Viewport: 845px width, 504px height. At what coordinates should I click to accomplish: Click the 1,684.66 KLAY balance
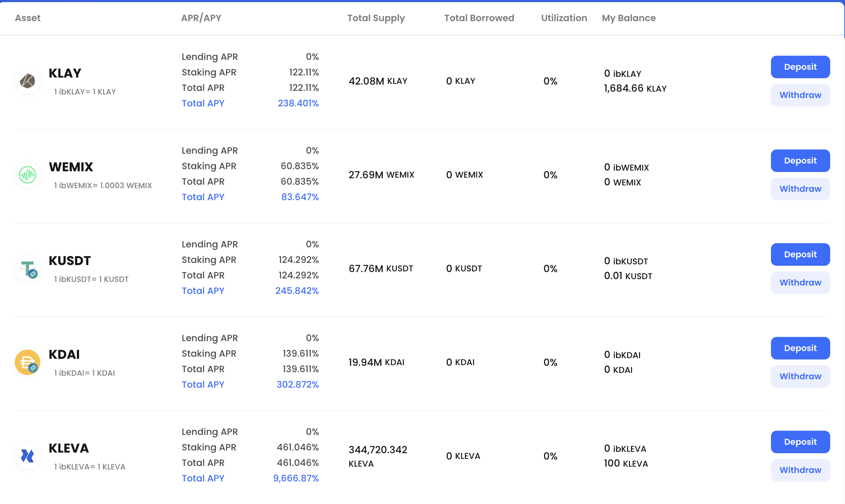[635, 88]
